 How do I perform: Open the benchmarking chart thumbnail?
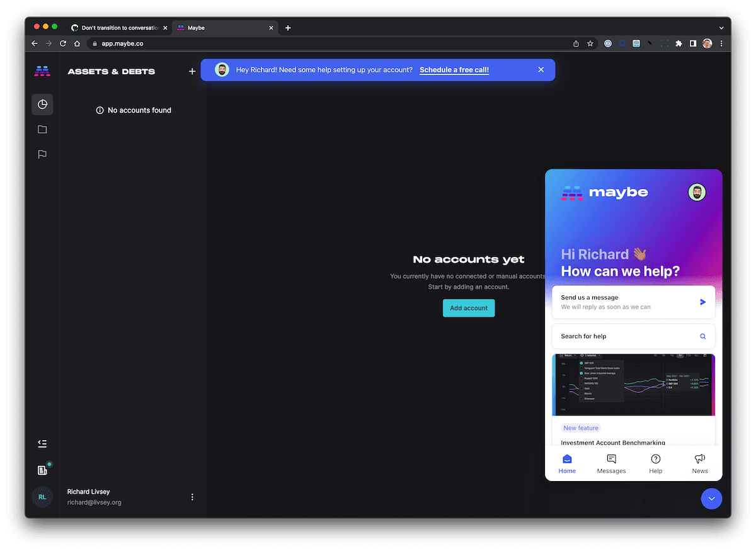click(633, 384)
